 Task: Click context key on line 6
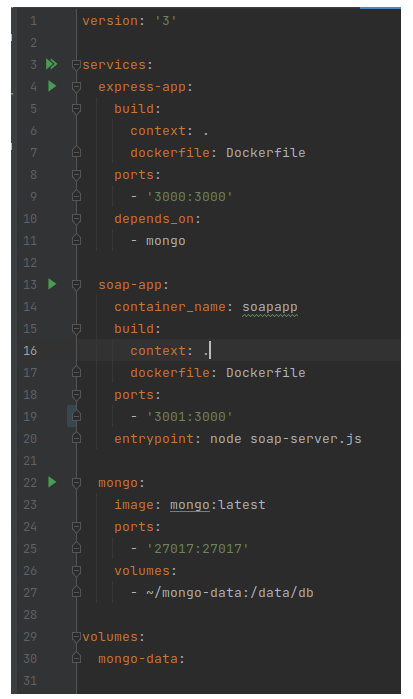[x=158, y=131]
